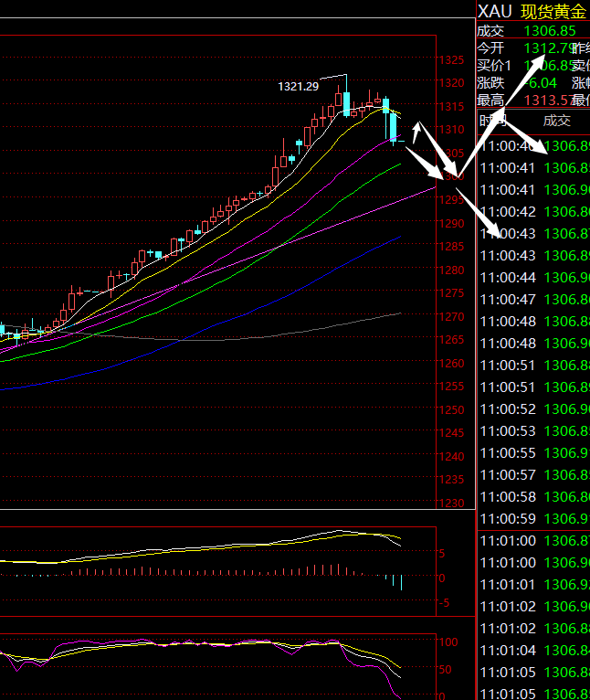
Task: Click the 1265 price axis label
Action: tap(451, 340)
